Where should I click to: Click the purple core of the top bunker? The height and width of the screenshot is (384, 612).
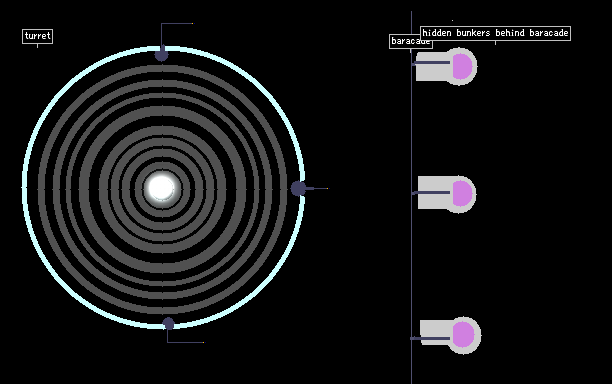coord(463,66)
